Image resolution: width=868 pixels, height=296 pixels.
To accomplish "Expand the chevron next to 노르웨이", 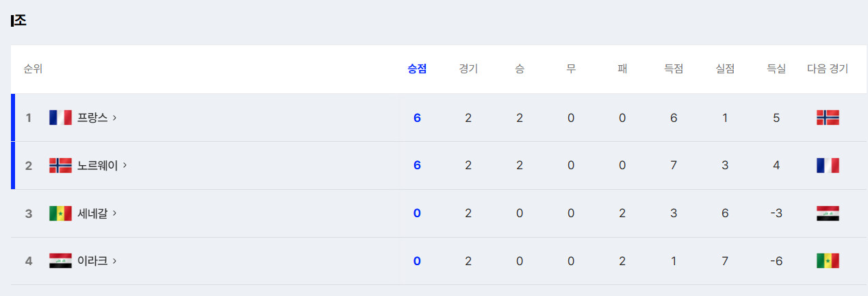I will coord(125,165).
